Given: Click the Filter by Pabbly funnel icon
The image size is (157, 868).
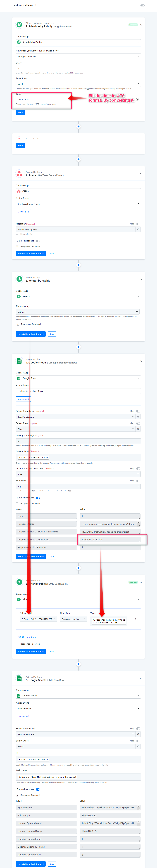Looking at the screenshot, I should [19, 582].
